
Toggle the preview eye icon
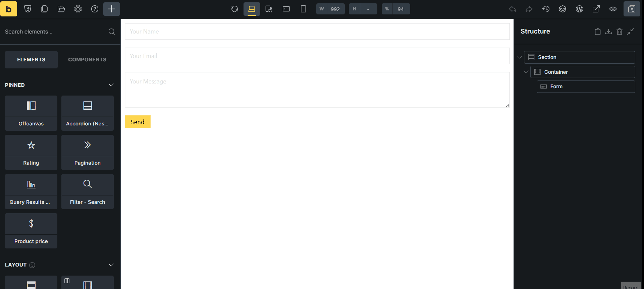coord(613,9)
